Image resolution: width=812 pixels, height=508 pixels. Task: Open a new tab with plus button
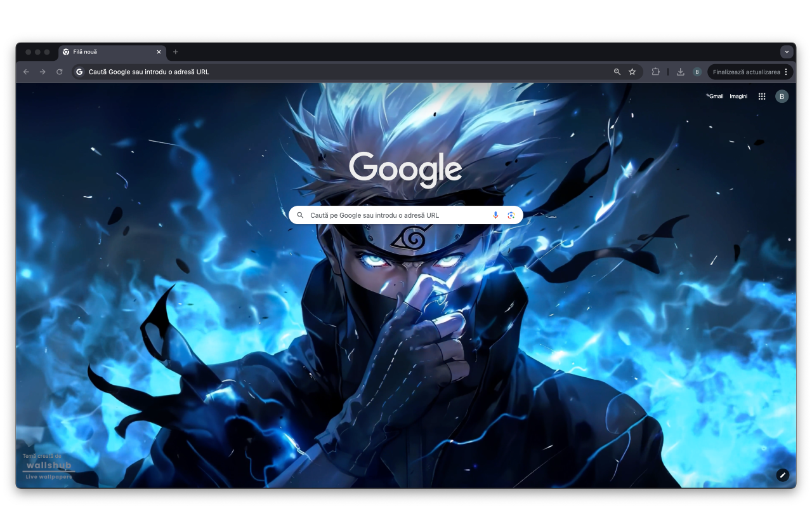(176, 52)
